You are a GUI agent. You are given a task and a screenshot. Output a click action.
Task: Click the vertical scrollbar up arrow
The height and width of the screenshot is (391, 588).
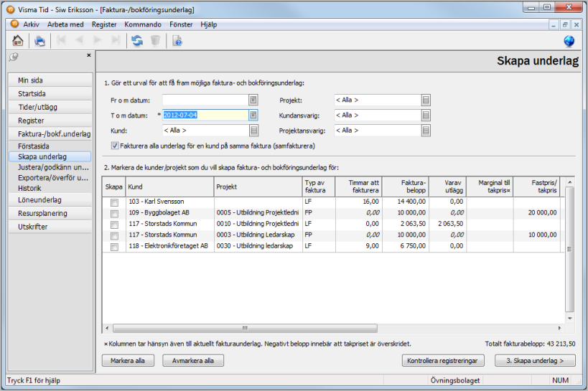coord(569,182)
